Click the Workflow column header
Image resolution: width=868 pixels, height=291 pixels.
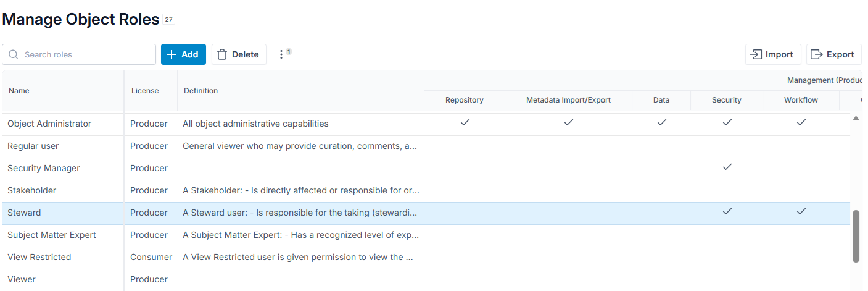[x=801, y=100]
